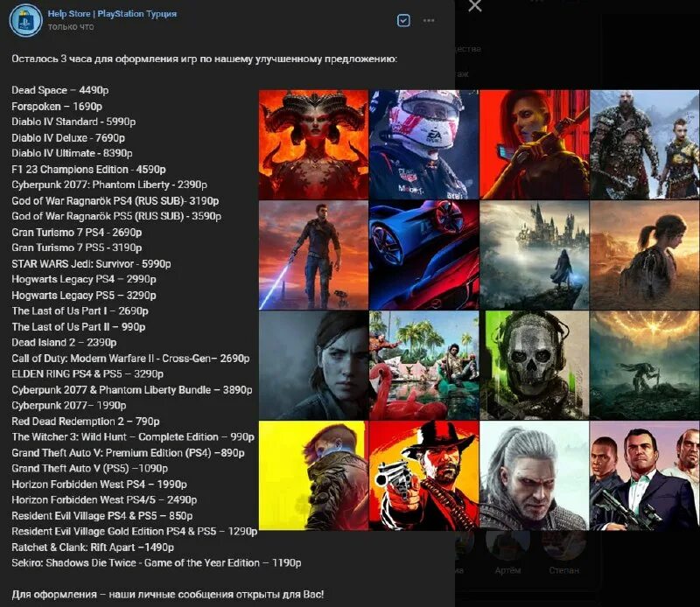Screen dimensions: 700x607
Task: Open the Red Dead Redemption 2 thumbnail
Action: (423, 476)
